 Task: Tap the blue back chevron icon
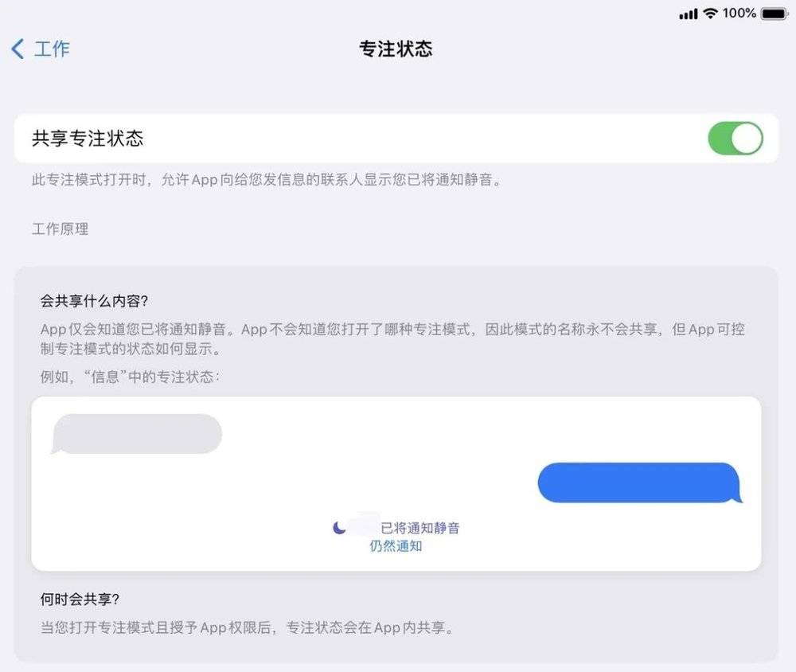pyautogui.click(x=18, y=49)
